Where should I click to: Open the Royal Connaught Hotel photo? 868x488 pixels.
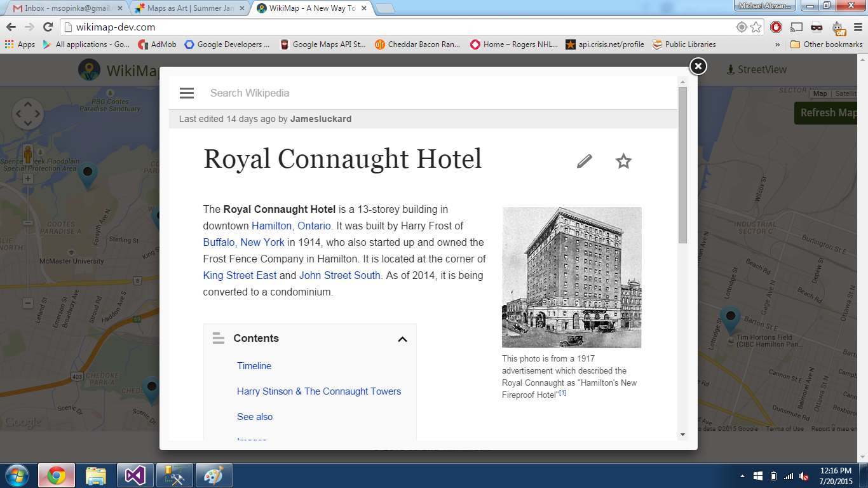(571, 277)
